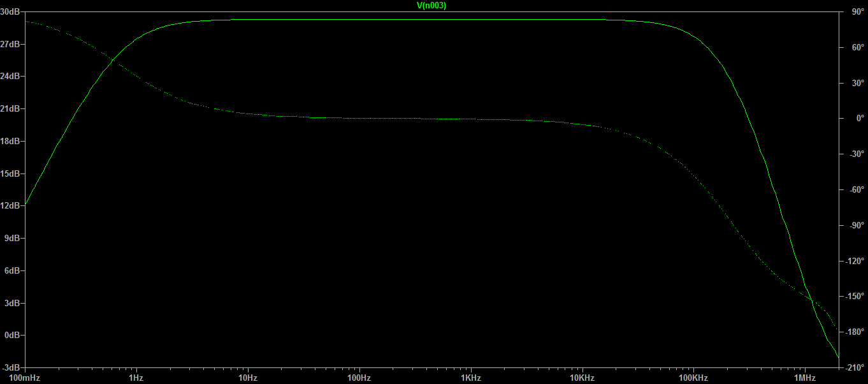Click the 100mHz frequency axis label
The width and height of the screenshot is (868, 384).
(x=25, y=378)
